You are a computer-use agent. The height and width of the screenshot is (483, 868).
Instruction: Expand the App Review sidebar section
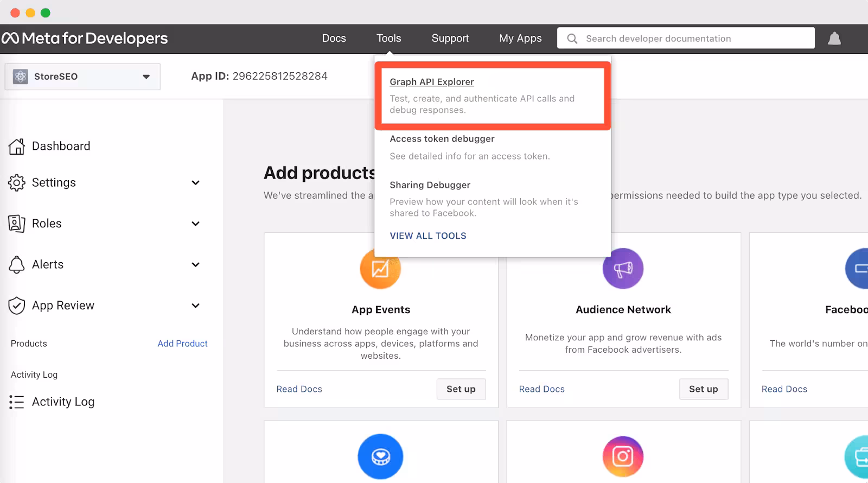(196, 306)
